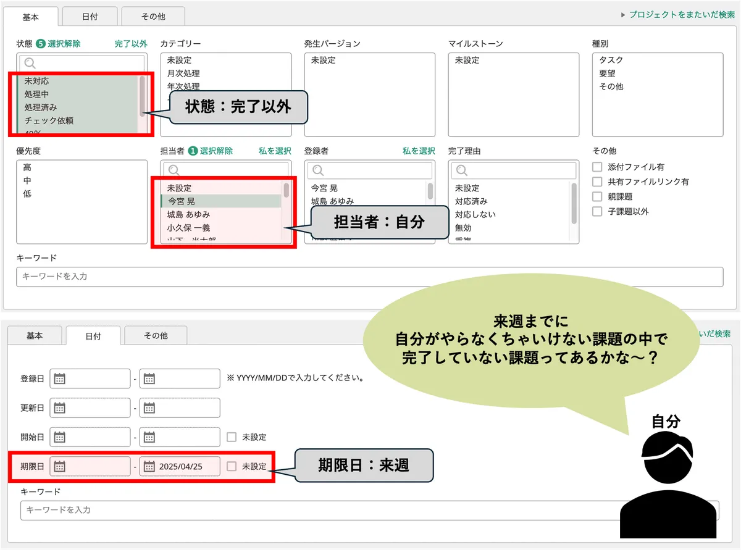Click 私を選択 link above 担当者 list
This screenshot has height=560, width=741.
[x=275, y=151]
